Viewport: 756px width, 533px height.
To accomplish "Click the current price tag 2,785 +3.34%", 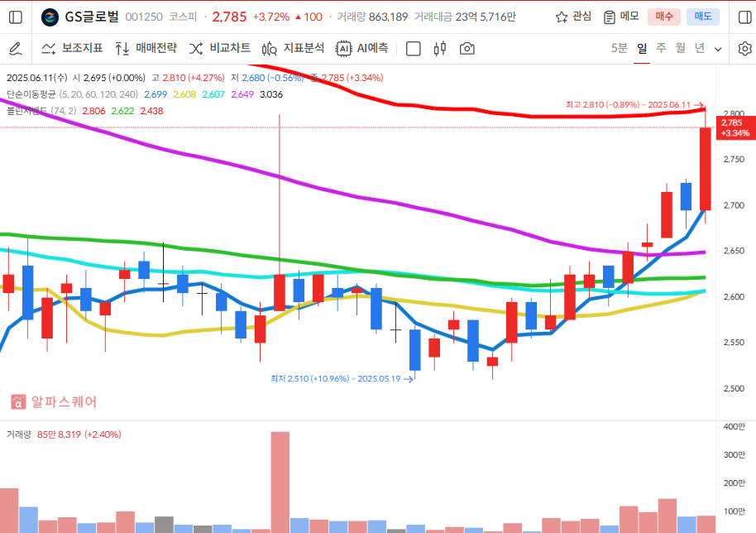I will click(736, 128).
